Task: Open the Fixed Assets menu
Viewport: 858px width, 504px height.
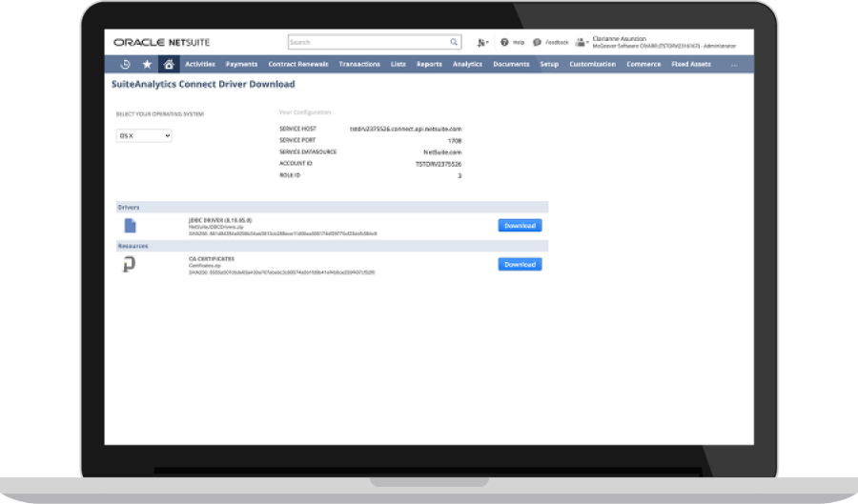Action: [691, 64]
